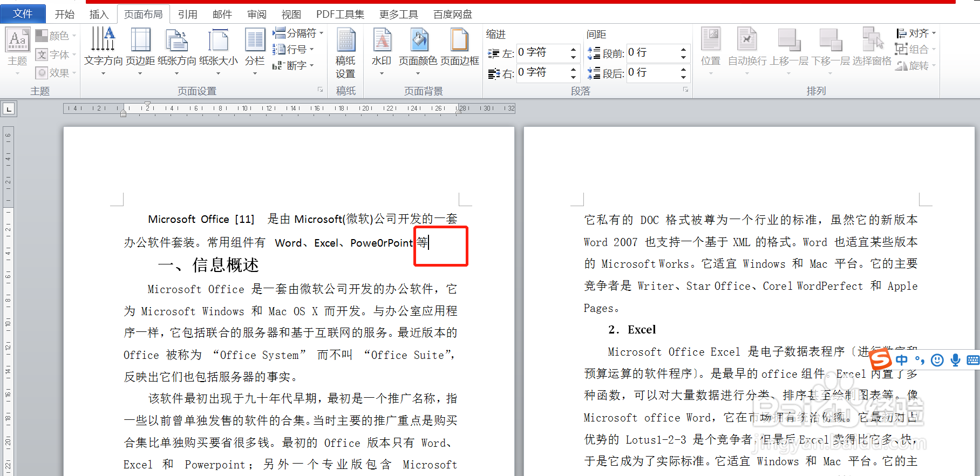Open the 段落 dialog launcher

685,90
